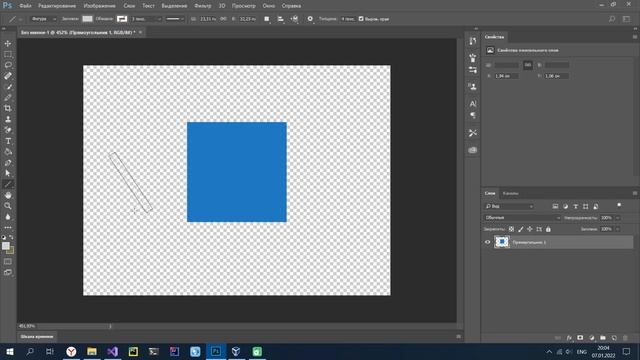Toggle the shape layer filter
This screenshot has height=360, width=640.
pyautogui.click(x=586, y=207)
